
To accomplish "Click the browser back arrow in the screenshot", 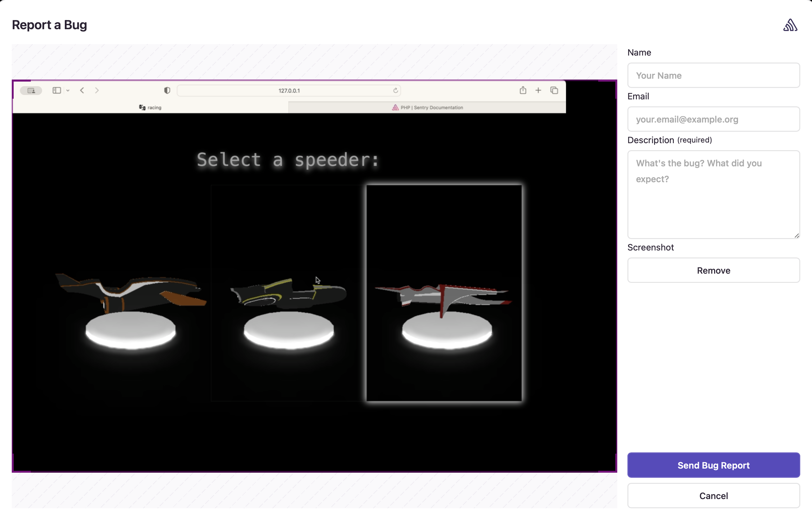I will tap(82, 90).
